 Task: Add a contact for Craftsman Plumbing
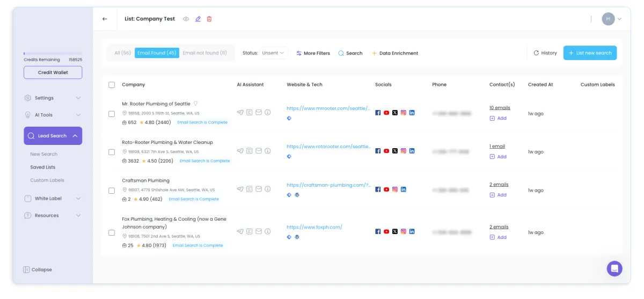pyautogui.click(x=498, y=195)
